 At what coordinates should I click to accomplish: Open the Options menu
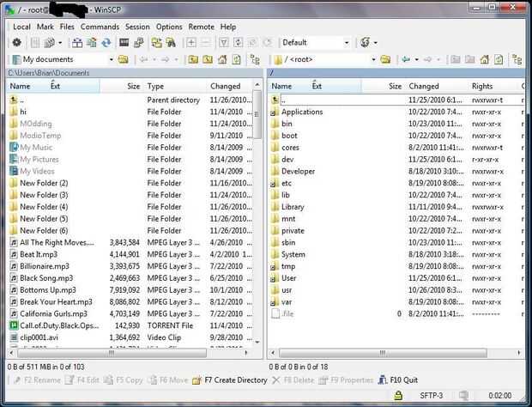click(x=169, y=27)
